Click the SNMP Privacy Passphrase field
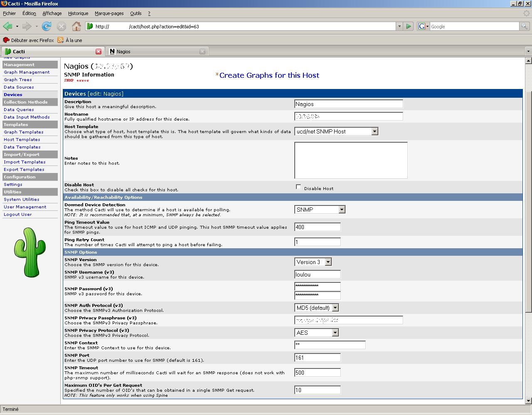This screenshot has width=532, height=415. (x=349, y=320)
